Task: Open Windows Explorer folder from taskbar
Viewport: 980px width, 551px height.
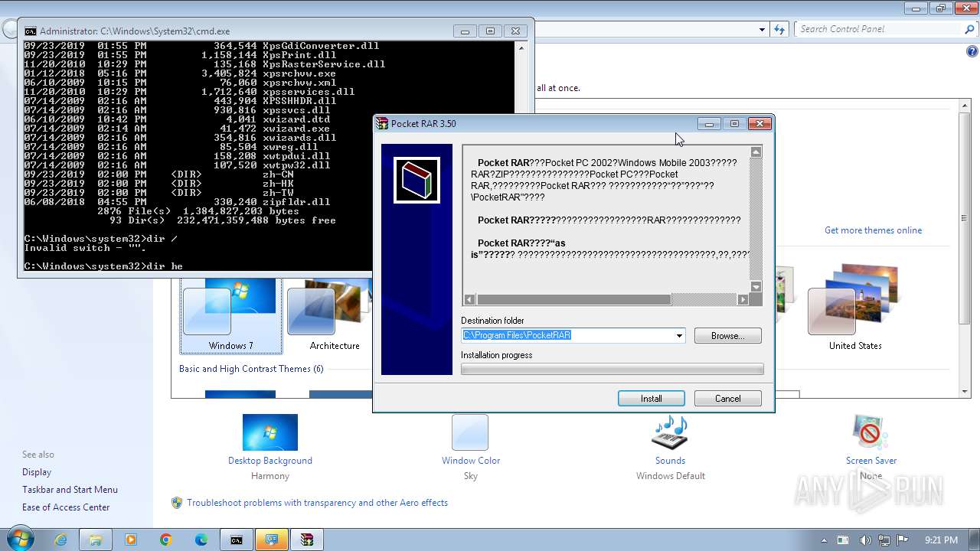Action: [96, 540]
